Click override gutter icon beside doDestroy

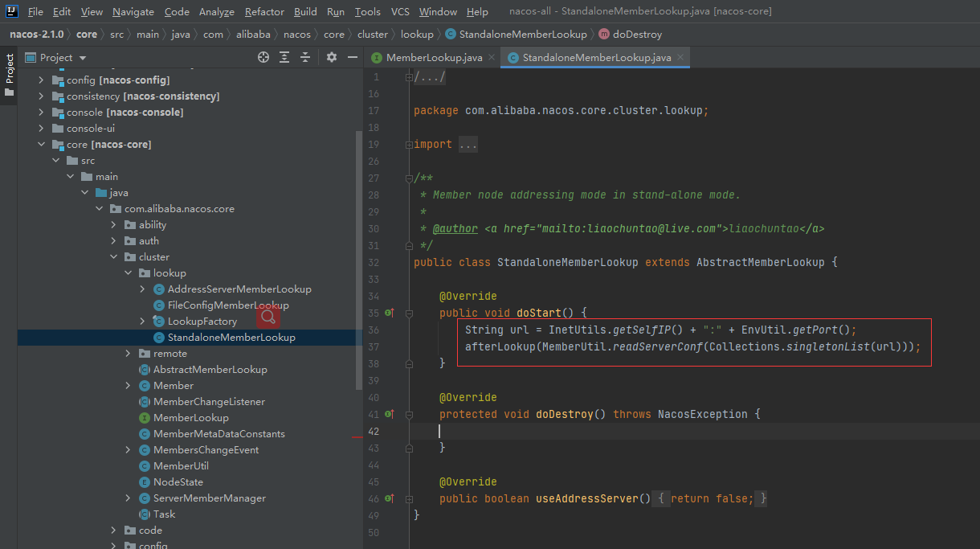pos(390,414)
